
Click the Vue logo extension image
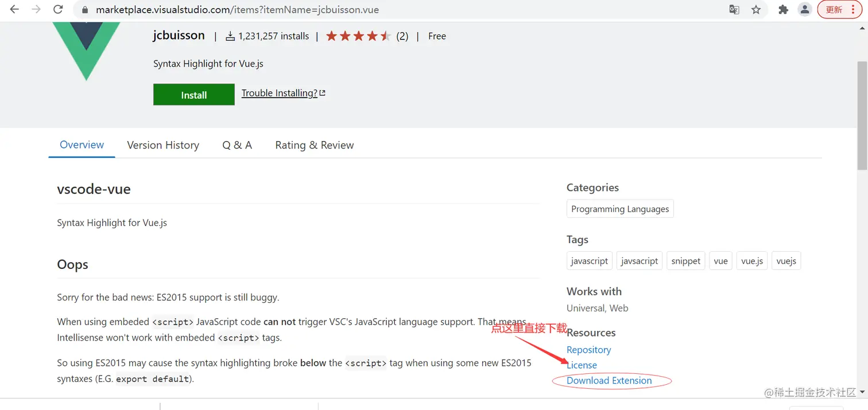coord(87,52)
